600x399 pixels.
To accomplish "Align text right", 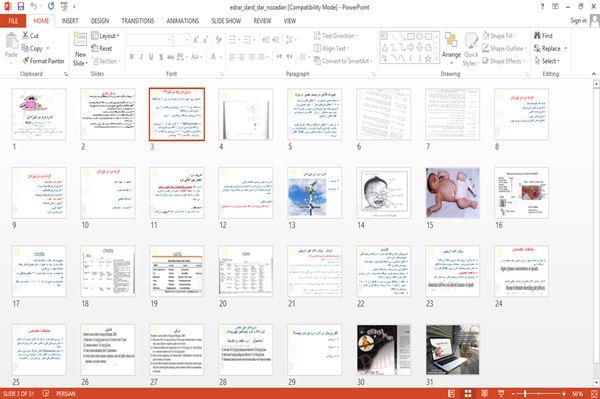I will click(251, 57).
